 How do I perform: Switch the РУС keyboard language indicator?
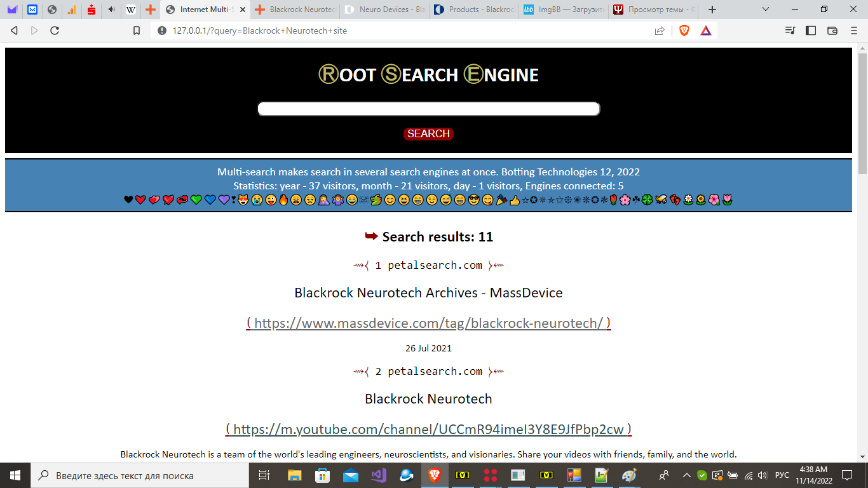pyautogui.click(x=782, y=475)
